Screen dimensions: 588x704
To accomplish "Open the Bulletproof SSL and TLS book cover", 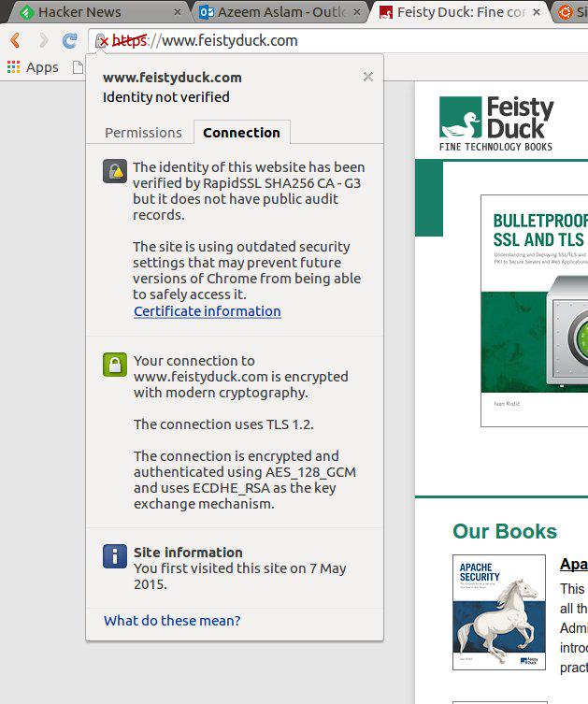I will pos(534,310).
